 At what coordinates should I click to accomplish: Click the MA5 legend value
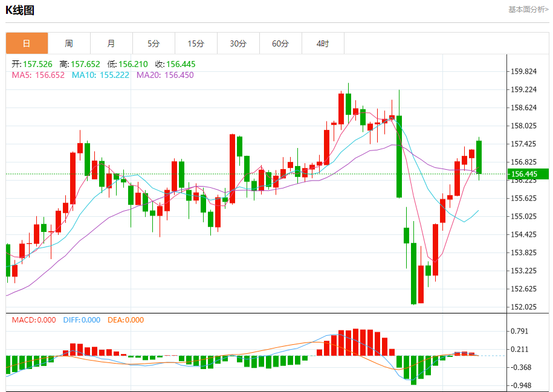tap(50, 75)
